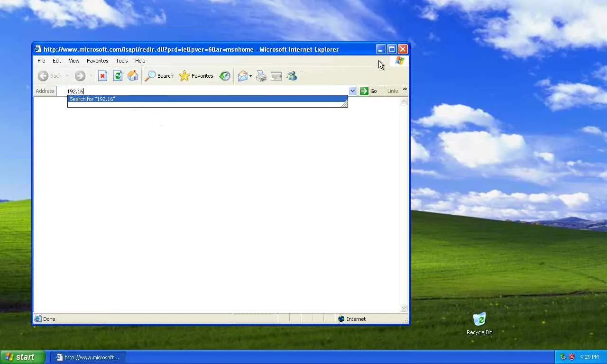Click the page icon in the status bar
Image resolution: width=607 pixels, height=364 pixels.
[x=38, y=319]
